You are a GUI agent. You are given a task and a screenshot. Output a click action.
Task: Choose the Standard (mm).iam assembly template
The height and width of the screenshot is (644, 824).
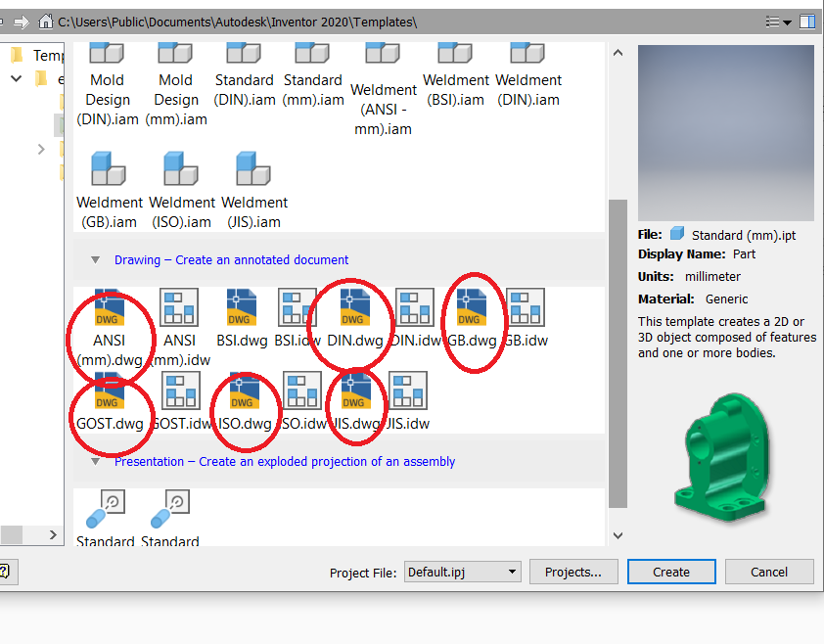[x=313, y=74]
